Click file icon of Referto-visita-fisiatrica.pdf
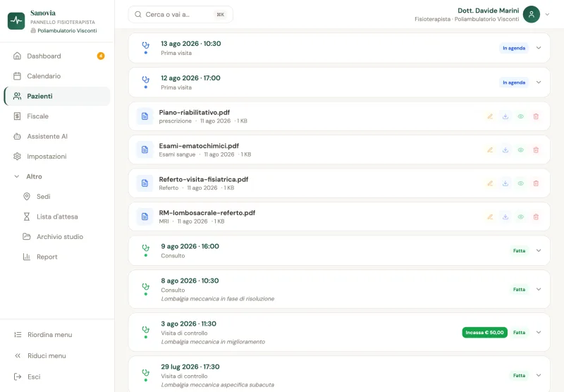Viewport: 564px width, 392px height. click(x=145, y=183)
